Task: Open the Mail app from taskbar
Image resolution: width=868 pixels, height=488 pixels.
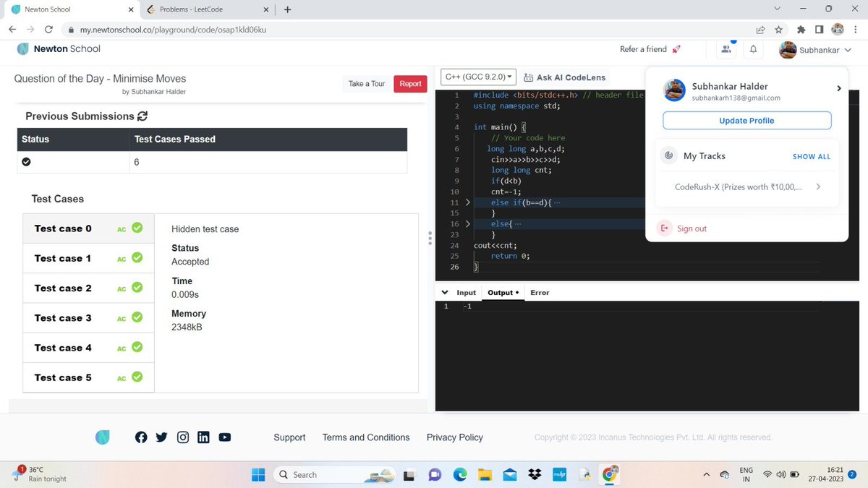Action: point(509,474)
